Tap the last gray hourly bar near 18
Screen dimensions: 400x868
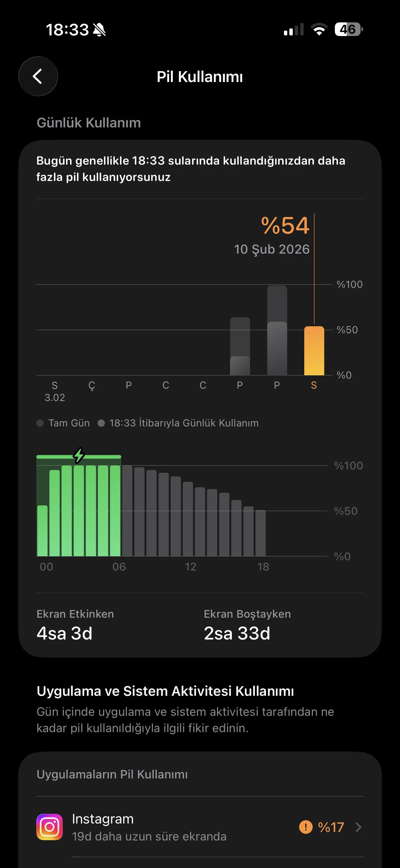point(260,533)
